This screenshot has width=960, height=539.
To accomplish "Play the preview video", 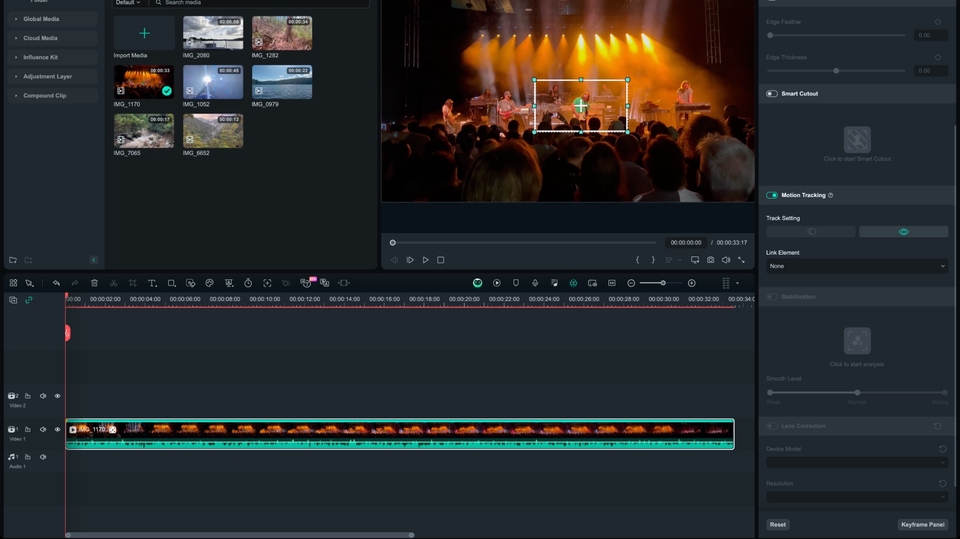I will tap(425, 260).
